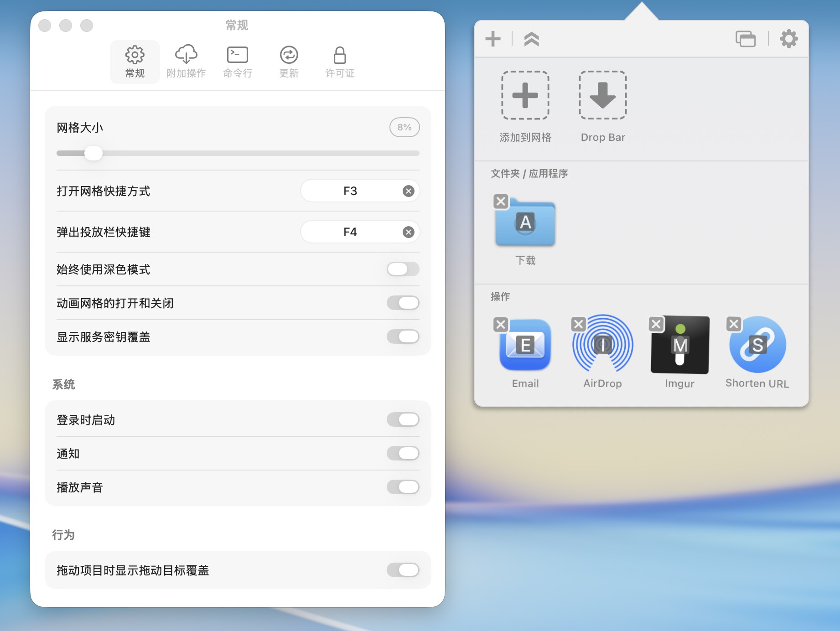840x631 pixels.
Task: Open the 下载 folder item
Action: click(525, 223)
